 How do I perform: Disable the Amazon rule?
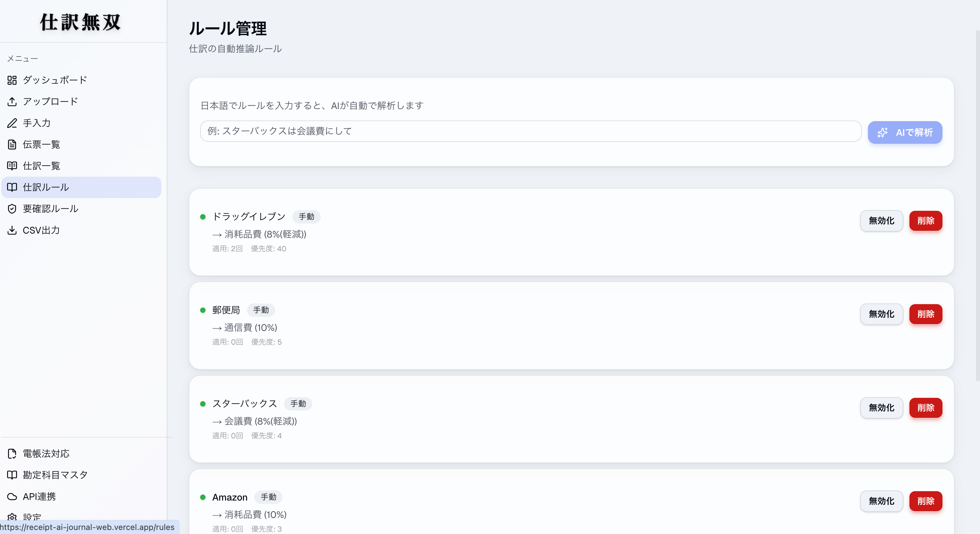tap(882, 501)
